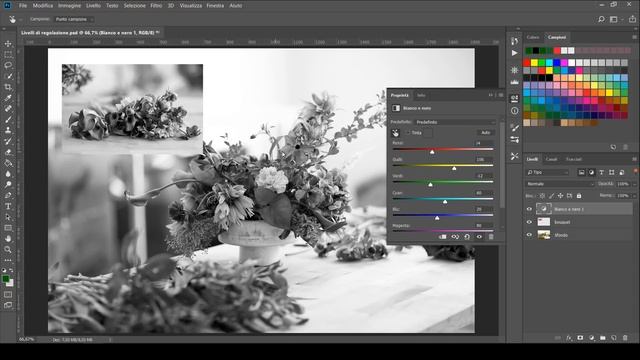Viewport: 640px width, 360px height.
Task: Open the Immagine menu
Action: 69,6
